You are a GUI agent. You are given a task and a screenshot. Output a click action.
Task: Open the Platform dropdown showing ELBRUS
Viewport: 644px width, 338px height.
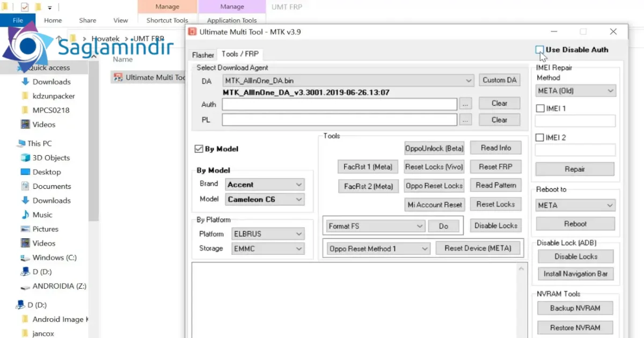[268, 234]
